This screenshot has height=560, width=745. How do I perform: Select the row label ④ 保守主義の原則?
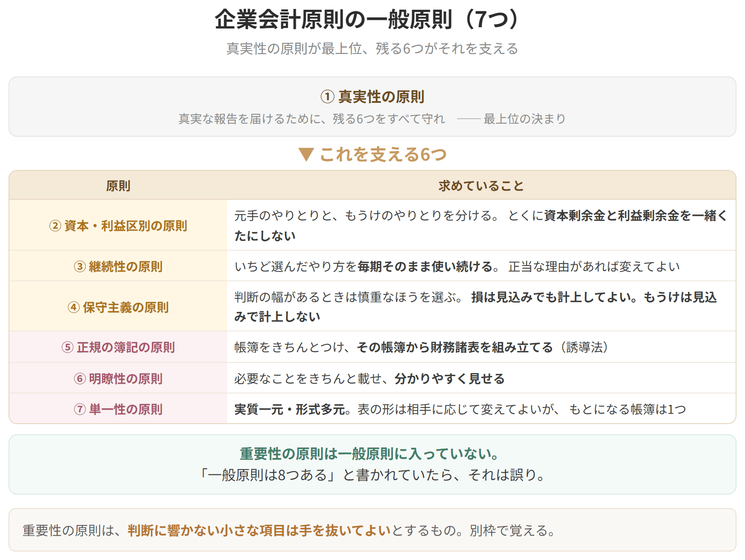[118, 307]
